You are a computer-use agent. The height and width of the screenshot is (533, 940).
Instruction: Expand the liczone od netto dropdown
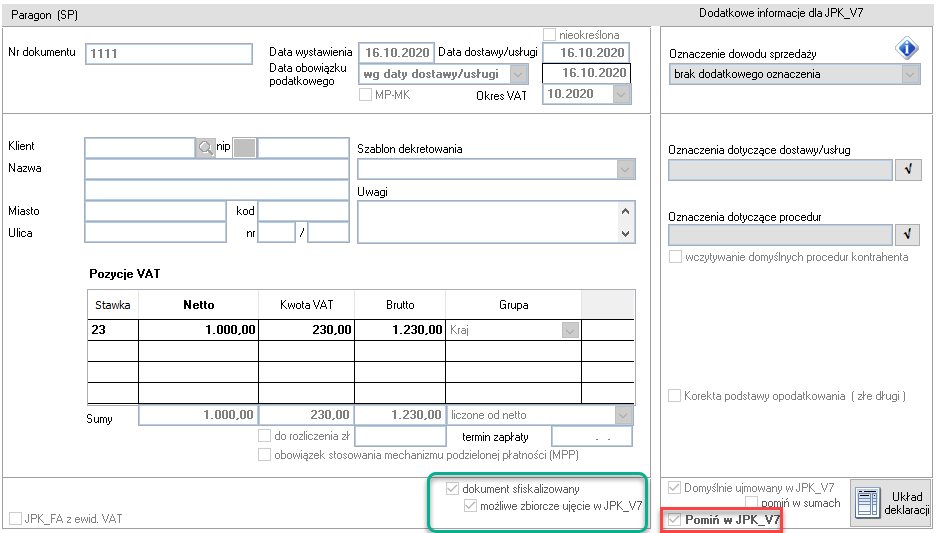[x=623, y=415]
